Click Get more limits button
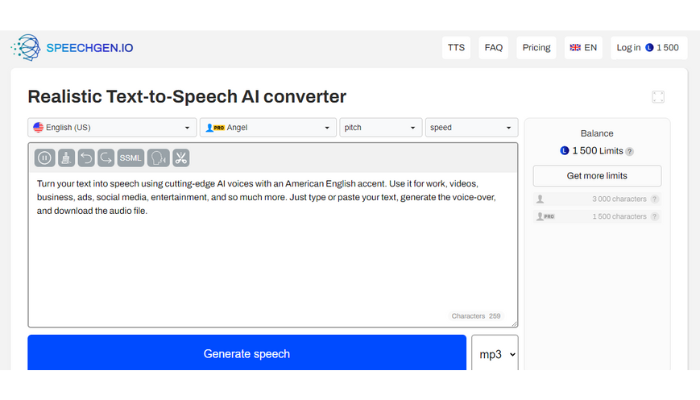This screenshot has height=400, width=700. [x=597, y=176]
